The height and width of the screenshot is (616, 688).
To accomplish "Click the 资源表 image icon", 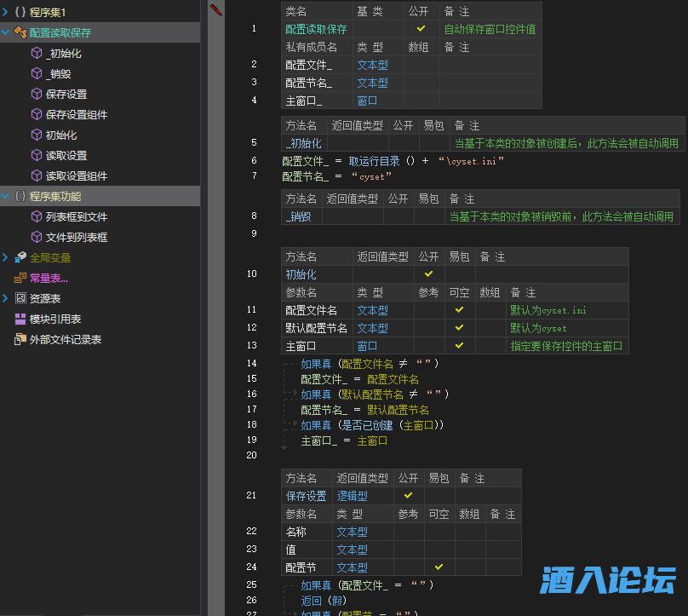I will (x=20, y=298).
